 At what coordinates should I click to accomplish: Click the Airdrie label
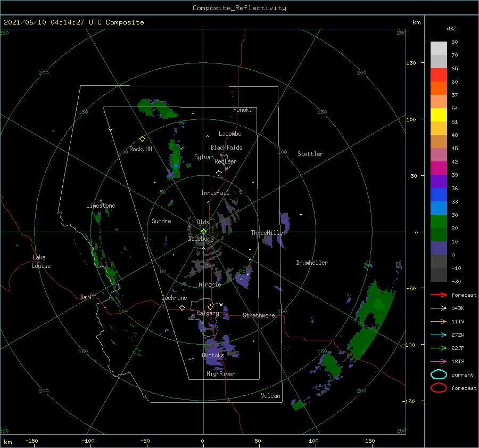210,284
